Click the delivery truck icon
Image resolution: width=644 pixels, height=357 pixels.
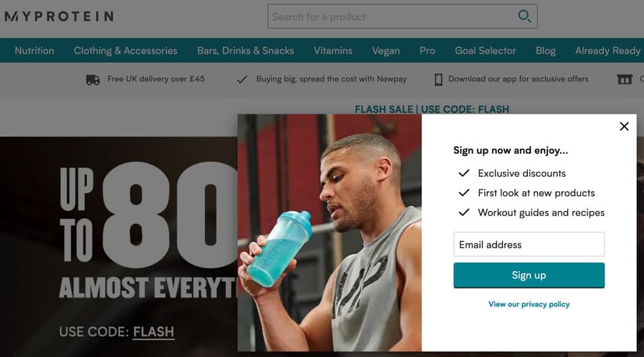coord(93,79)
